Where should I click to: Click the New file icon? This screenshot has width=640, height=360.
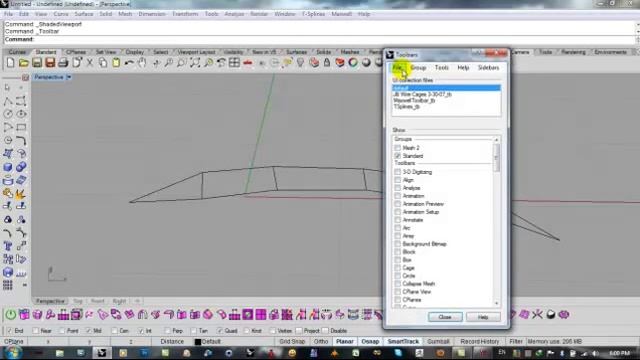pos(10,63)
